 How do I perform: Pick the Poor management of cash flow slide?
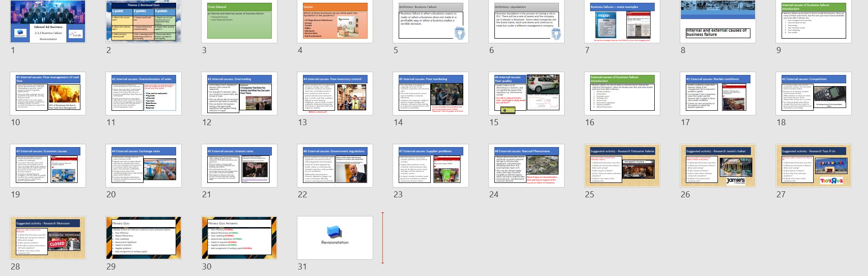[47, 94]
